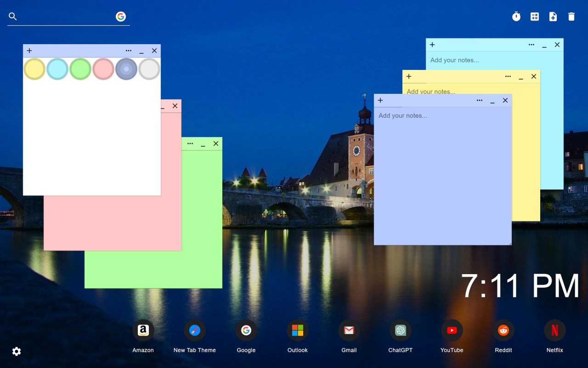Select the pink note color swatch
Screen dimensions: 588x368
103,69
